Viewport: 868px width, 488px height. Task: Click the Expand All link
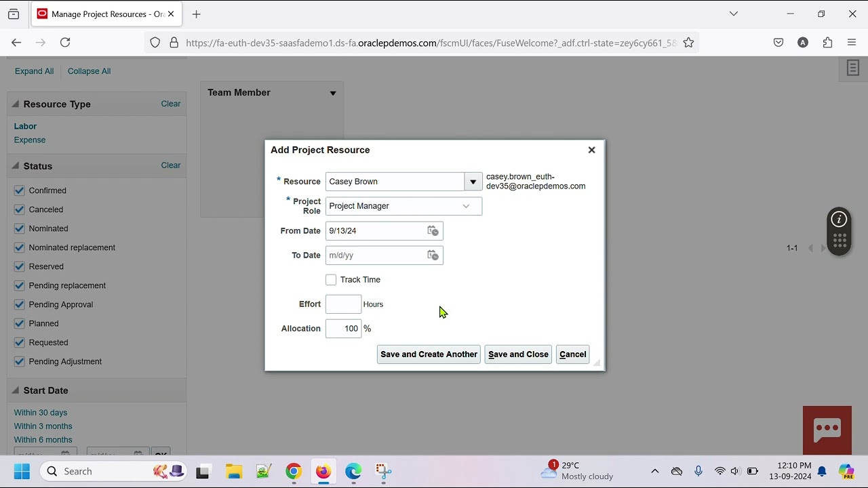(34, 71)
